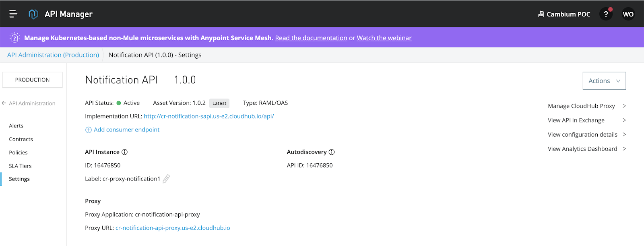Click the Autodiscovery info icon
The image size is (644, 246).
(x=332, y=152)
